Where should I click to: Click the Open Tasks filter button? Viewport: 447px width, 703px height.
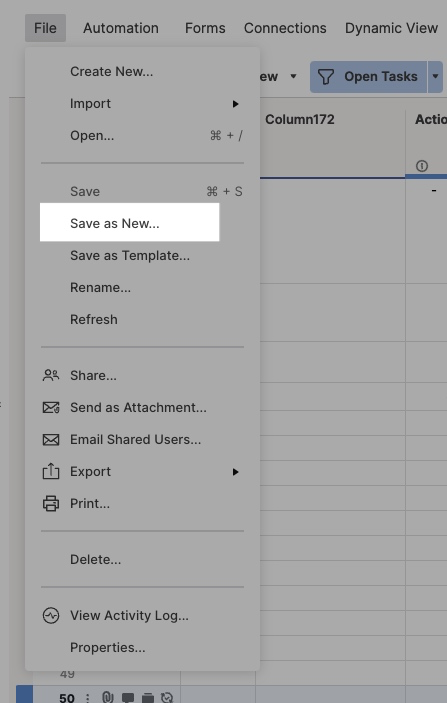[x=368, y=77]
